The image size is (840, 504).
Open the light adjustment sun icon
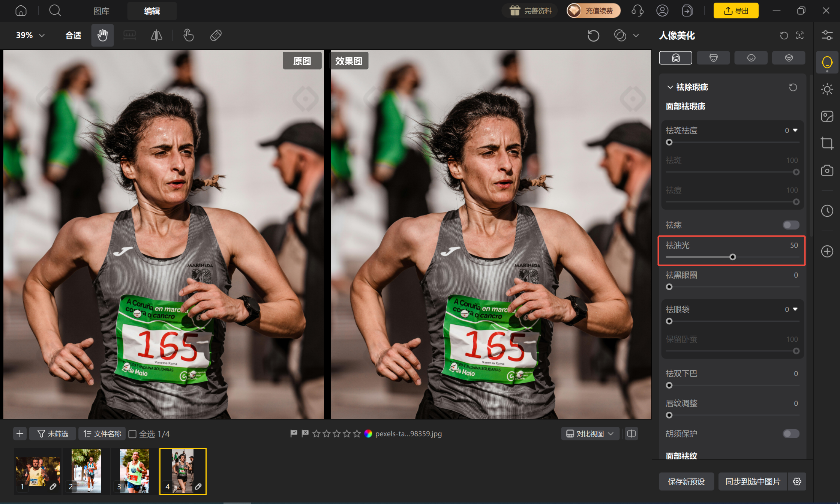(x=827, y=89)
